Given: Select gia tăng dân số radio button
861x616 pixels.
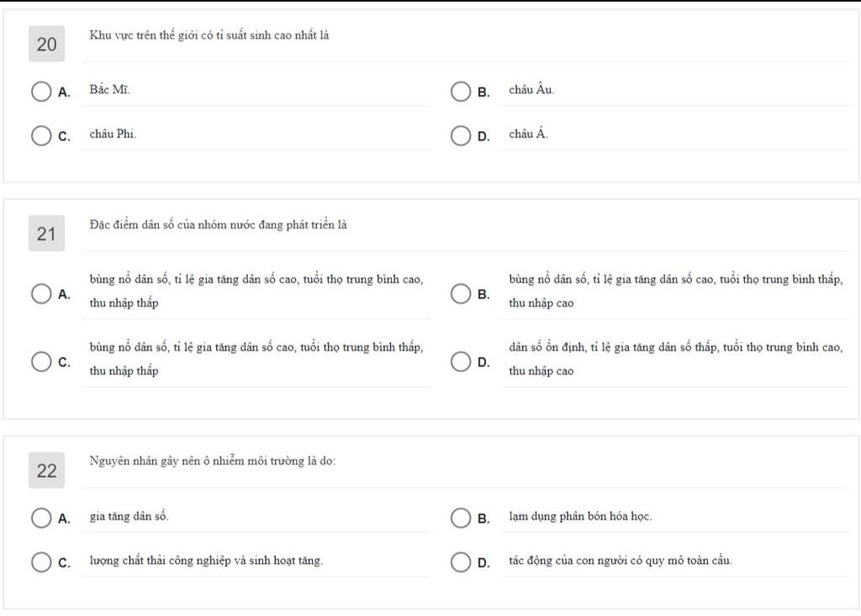Looking at the screenshot, I should (x=41, y=518).
